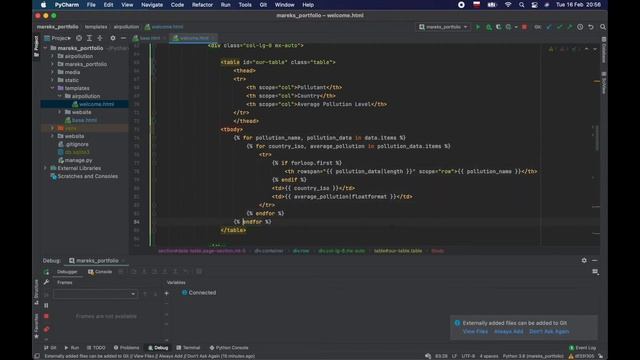
Task: Rollback changes with undo arrow icon
Action: point(591,27)
